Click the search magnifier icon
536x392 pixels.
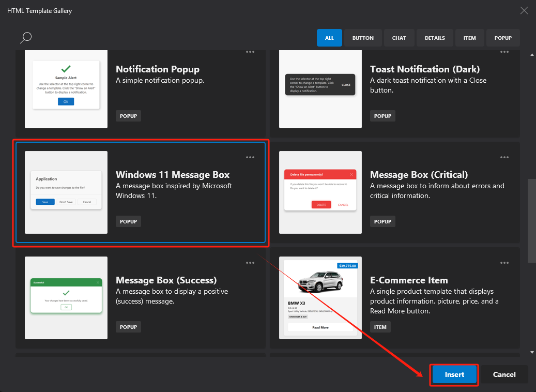click(26, 38)
